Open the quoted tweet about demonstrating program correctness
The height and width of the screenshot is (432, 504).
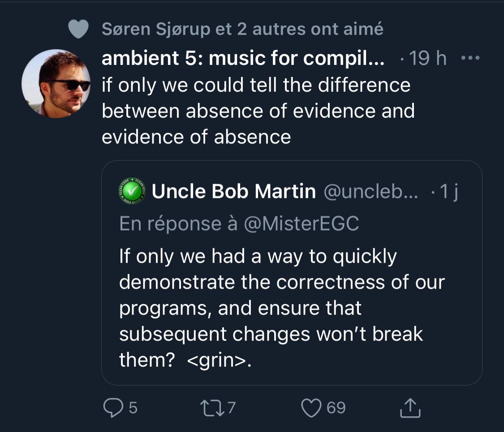pos(281,308)
